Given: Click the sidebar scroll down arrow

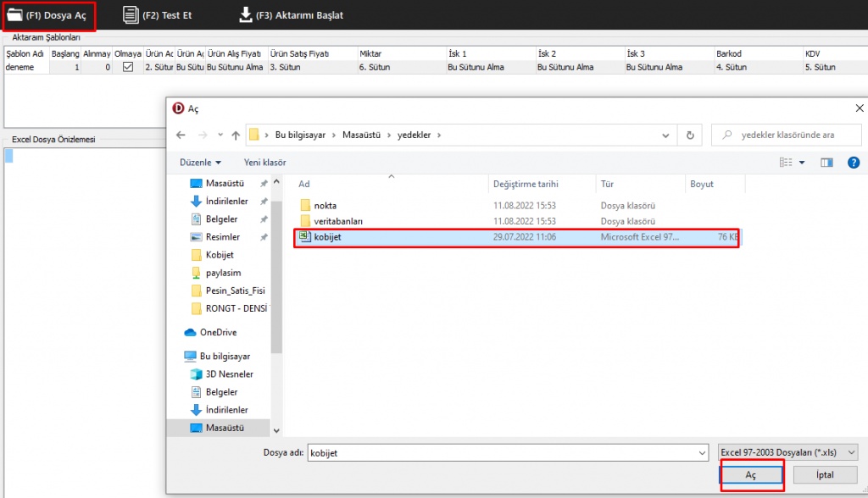Looking at the screenshot, I should pyautogui.click(x=276, y=430).
